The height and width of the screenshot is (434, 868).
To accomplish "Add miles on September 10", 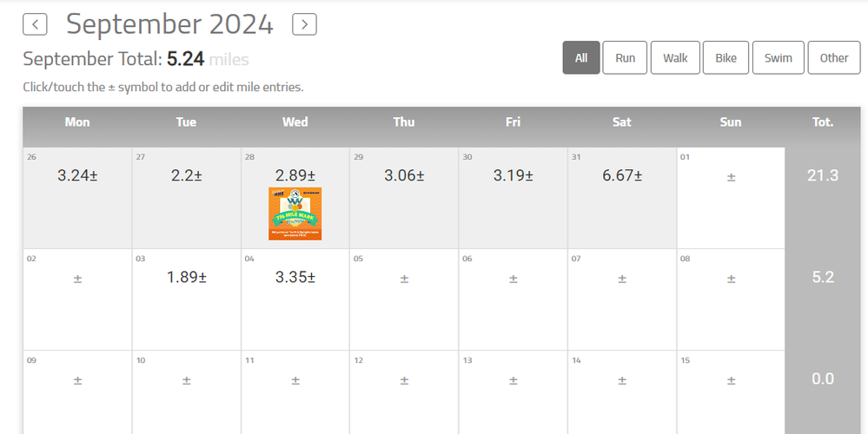I will 186,381.
